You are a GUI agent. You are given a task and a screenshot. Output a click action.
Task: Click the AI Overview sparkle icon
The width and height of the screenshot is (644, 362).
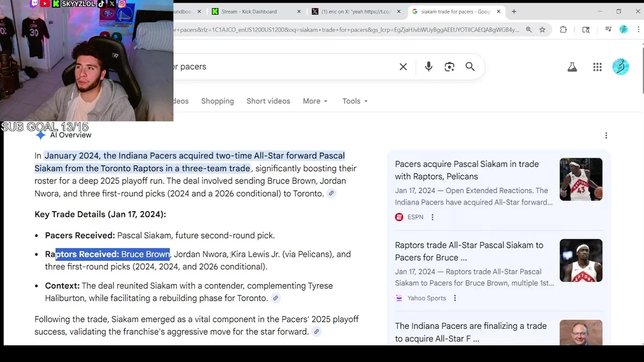pyautogui.click(x=41, y=135)
